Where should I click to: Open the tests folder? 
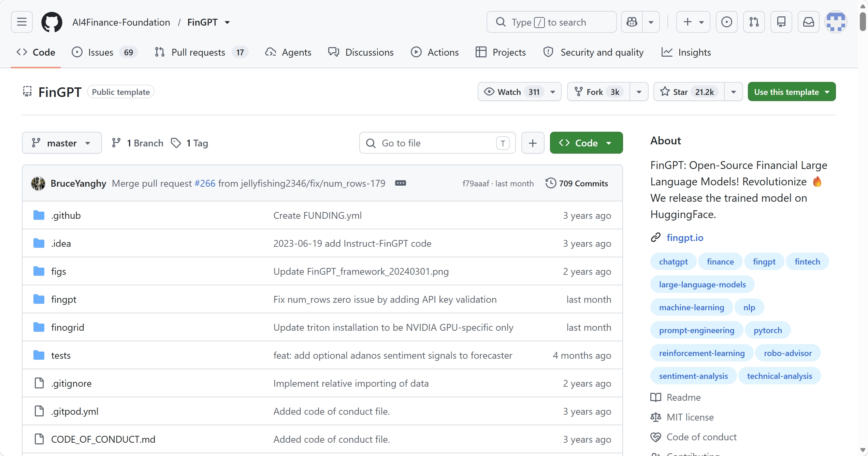click(61, 355)
